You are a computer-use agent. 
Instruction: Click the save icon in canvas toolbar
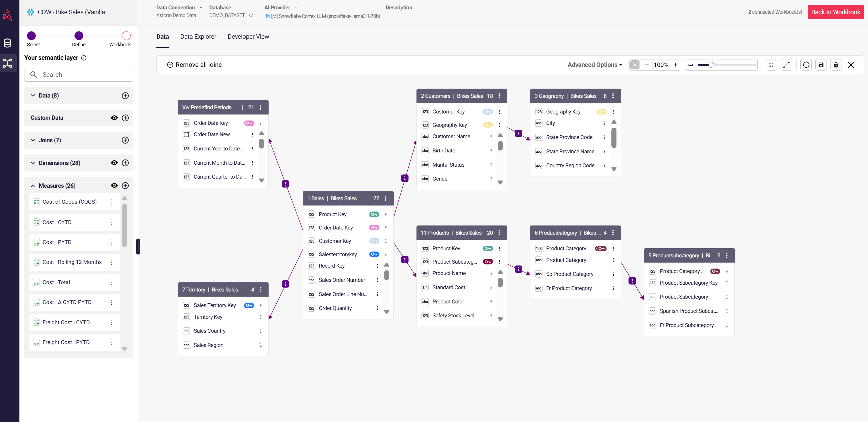[x=821, y=65]
